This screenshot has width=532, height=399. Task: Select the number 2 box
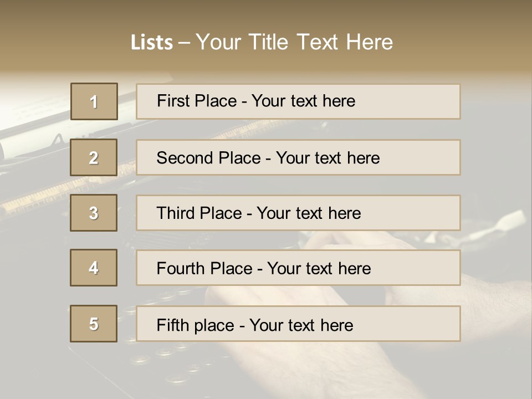(94, 157)
